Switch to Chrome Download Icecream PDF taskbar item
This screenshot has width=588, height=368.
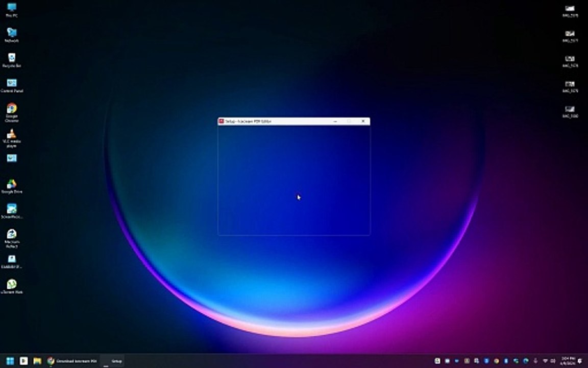pos(72,361)
